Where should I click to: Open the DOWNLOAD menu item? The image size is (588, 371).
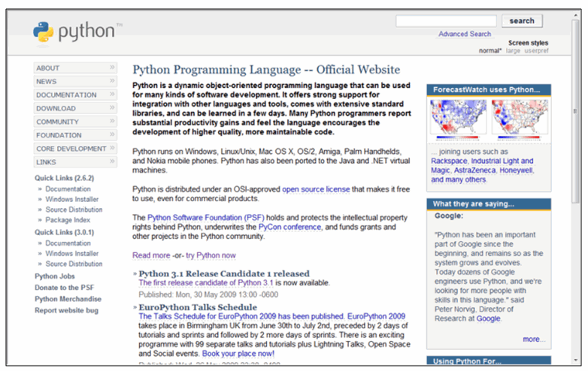pyautogui.click(x=75, y=108)
